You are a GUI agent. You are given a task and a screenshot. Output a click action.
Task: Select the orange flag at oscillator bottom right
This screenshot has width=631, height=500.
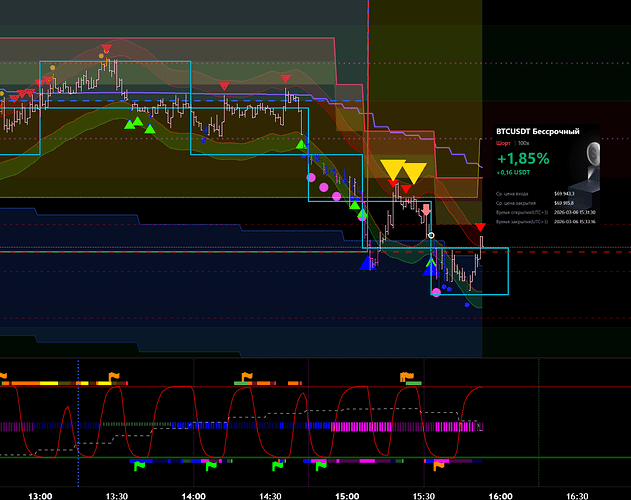coord(441,464)
